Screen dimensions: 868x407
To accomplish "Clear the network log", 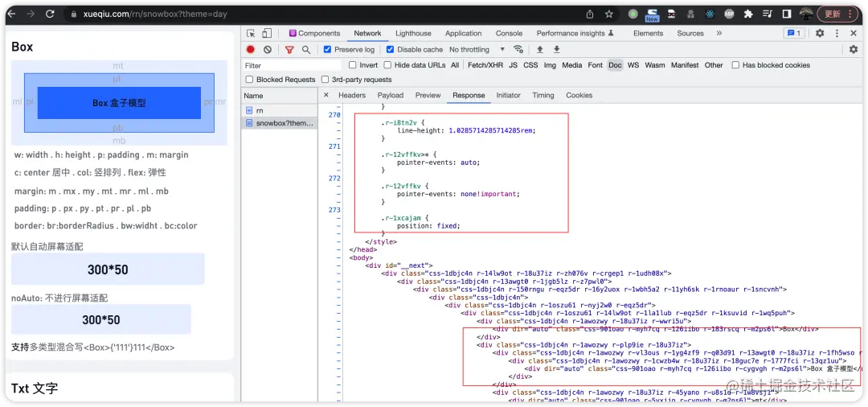I will point(268,49).
